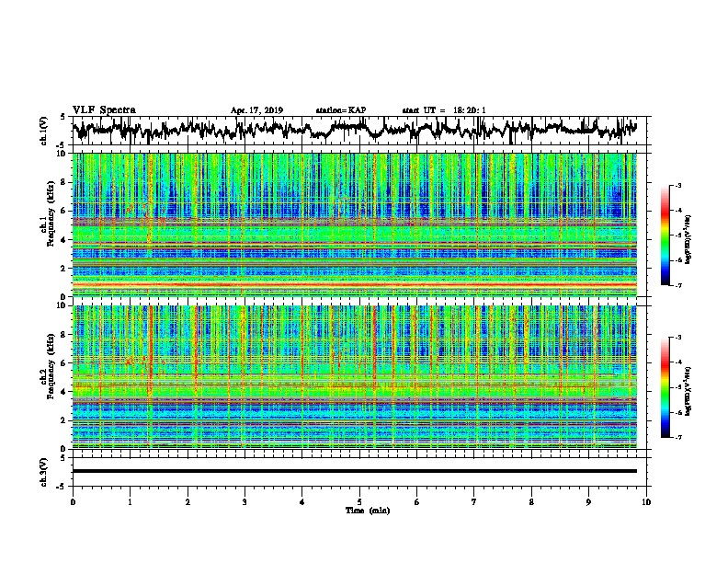
Task: Click the "7" tick on the time axis
Action: [474, 502]
